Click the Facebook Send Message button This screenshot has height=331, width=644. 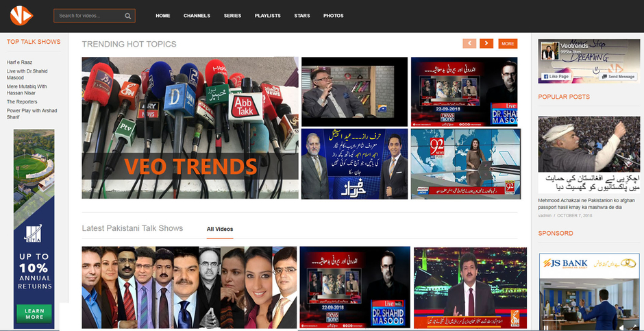pyautogui.click(x=619, y=76)
